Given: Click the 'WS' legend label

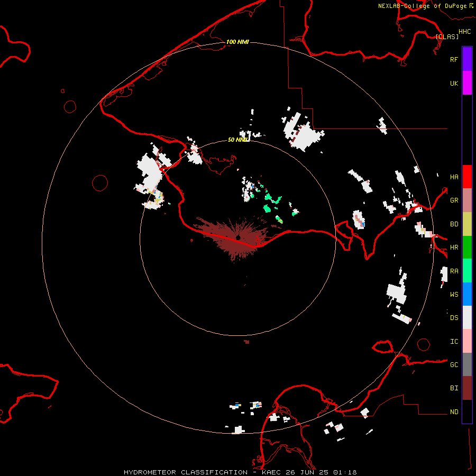Looking at the screenshot, I should pyautogui.click(x=454, y=294).
